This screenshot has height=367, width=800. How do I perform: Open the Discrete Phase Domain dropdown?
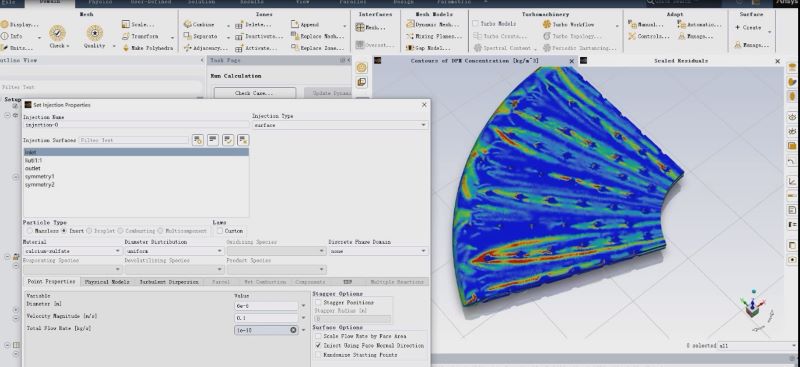[378, 251]
